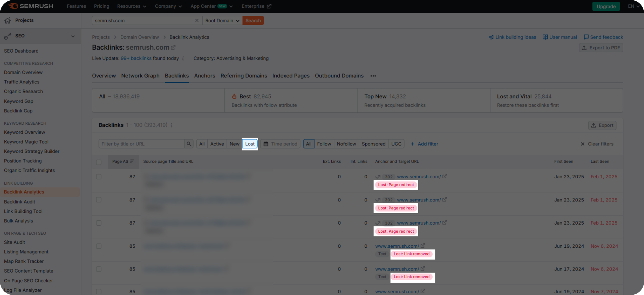644x295 pixels.
Task: Click the magnifier search icon in filter field
Action: [189, 144]
